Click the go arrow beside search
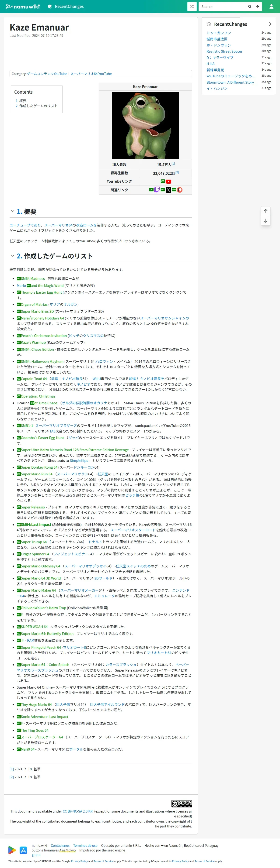Viewport: 280px width, 868px height. pos(257,6)
